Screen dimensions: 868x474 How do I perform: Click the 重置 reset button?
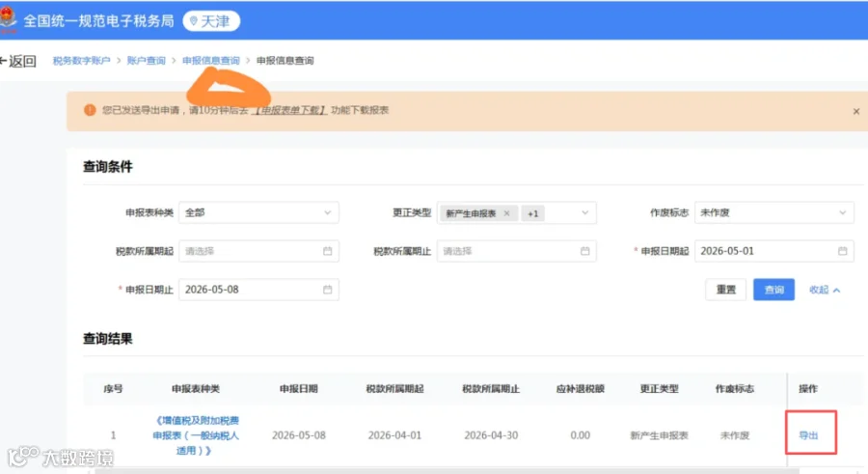(725, 290)
